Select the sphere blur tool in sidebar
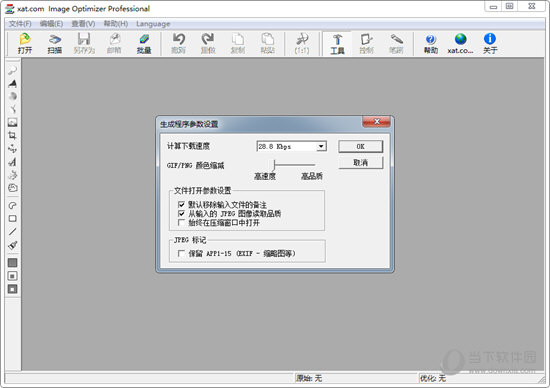This screenshot has width=550, height=388. 12,96
